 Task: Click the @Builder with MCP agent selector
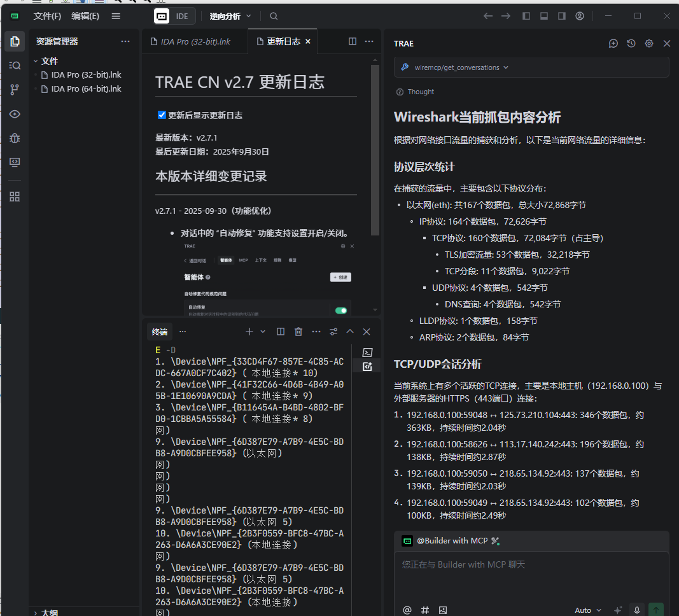pyautogui.click(x=452, y=541)
